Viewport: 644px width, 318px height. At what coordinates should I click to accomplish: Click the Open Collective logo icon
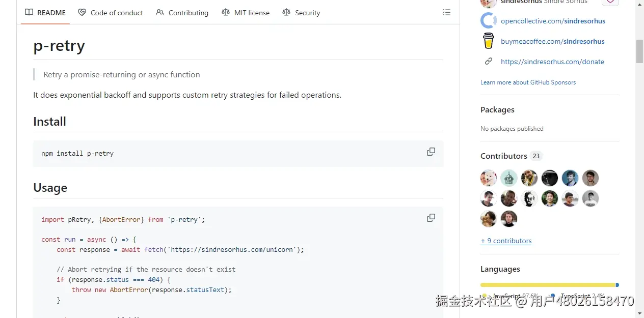(x=489, y=21)
